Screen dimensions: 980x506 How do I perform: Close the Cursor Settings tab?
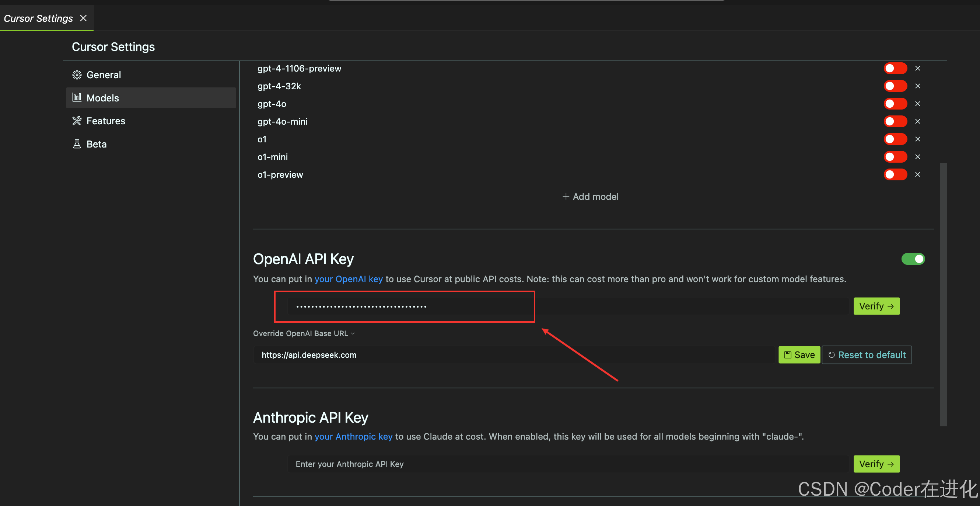[x=83, y=18]
